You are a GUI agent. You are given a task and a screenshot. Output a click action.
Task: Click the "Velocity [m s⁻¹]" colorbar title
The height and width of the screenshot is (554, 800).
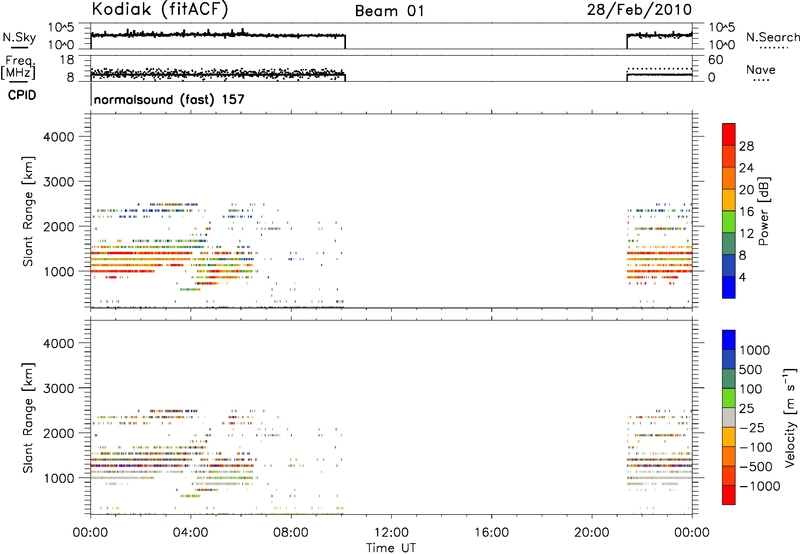coord(790,417)
